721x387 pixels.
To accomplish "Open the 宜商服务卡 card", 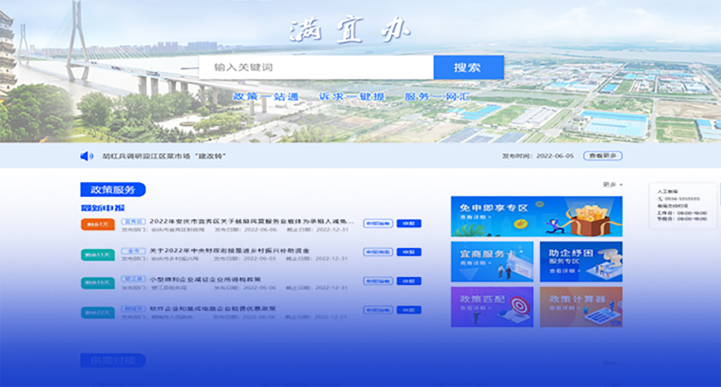I will [492, 262].
